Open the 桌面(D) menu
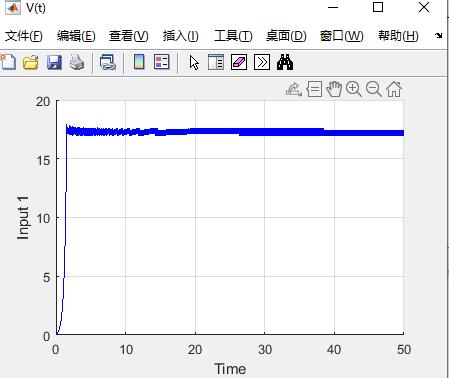This screenshot has height=378, width=449. [x=286, y=36]
